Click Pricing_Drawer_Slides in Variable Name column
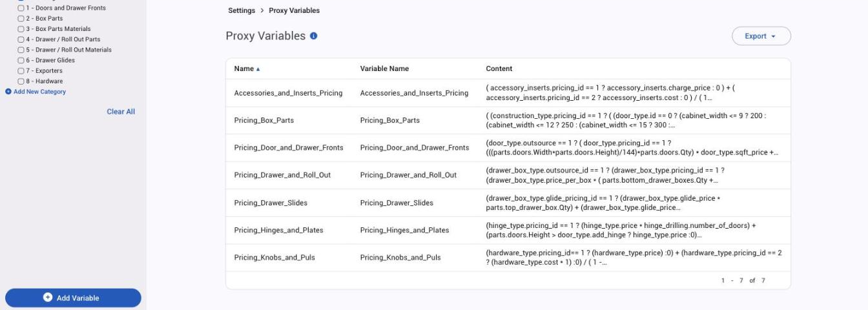Image resolution: width=868 pixels, height=310 pixels. (397, 203)
